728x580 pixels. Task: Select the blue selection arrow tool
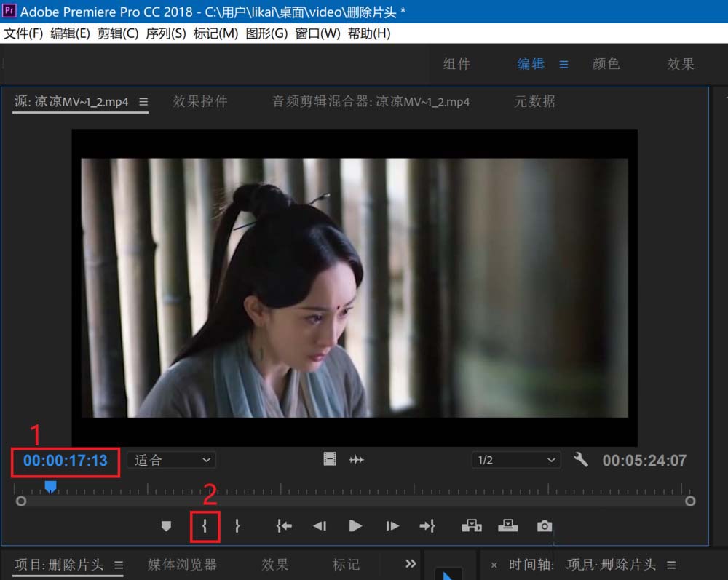click(x=447, y=576)
